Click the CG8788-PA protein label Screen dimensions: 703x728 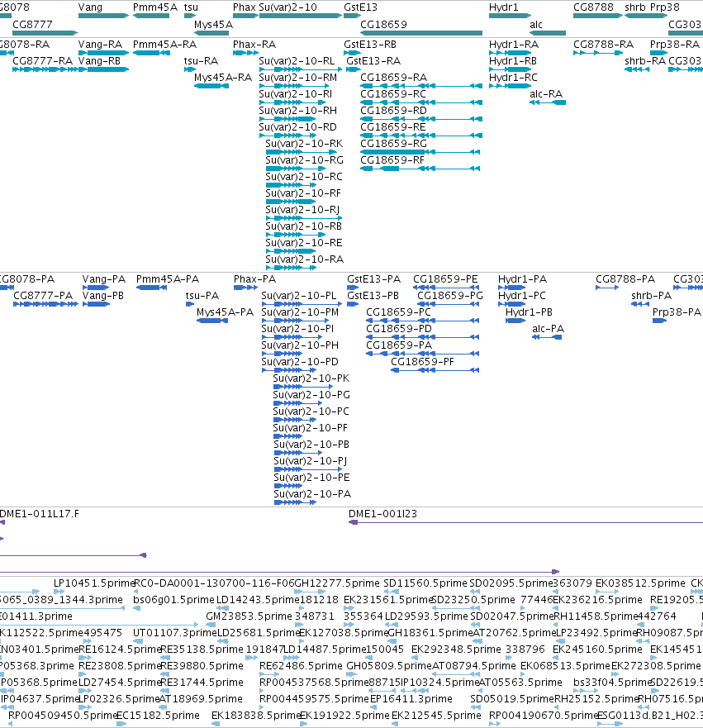click(625, 279)
